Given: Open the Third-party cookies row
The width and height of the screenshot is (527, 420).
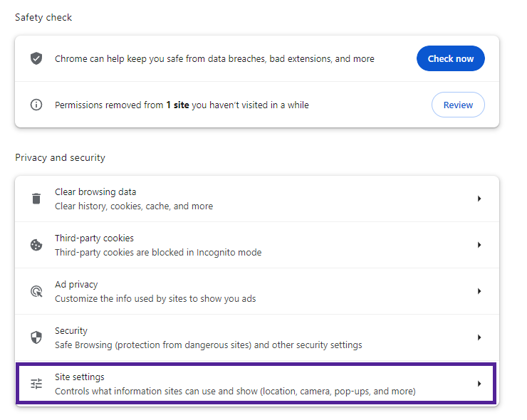Looking at the screenshot, I should coord(257,245).
